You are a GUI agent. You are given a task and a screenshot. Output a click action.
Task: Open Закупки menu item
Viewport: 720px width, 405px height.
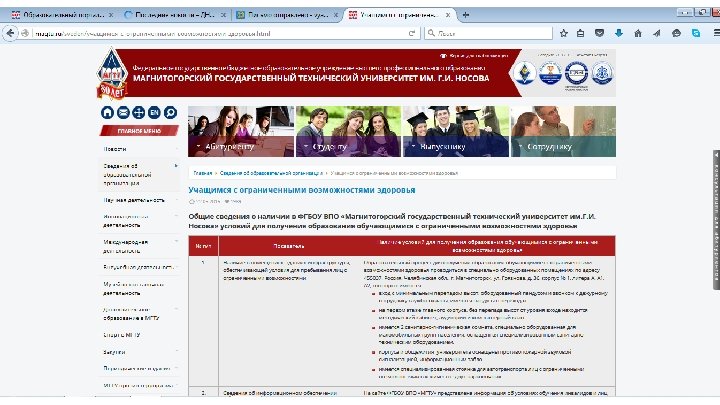point(114,352)
